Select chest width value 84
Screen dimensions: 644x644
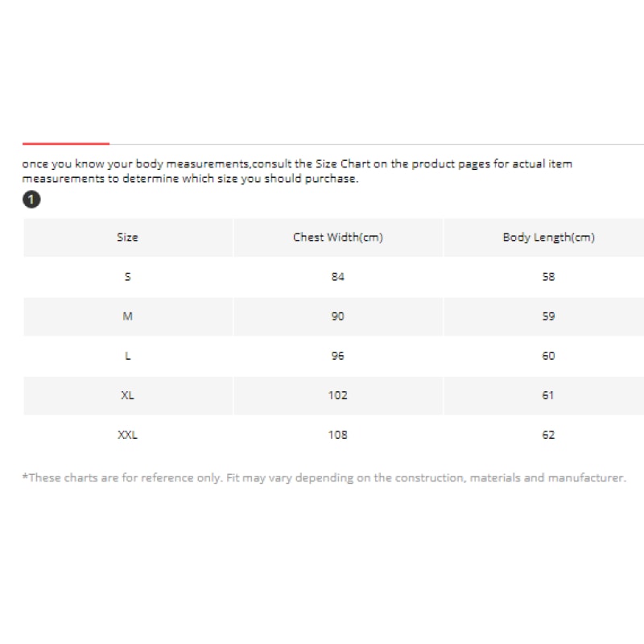point(337,277)
